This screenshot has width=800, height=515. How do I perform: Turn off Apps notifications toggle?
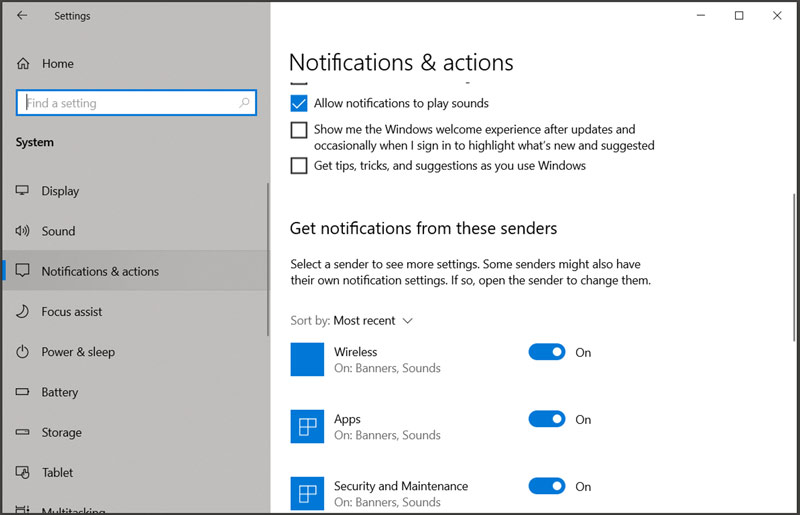tap(547, 419)
